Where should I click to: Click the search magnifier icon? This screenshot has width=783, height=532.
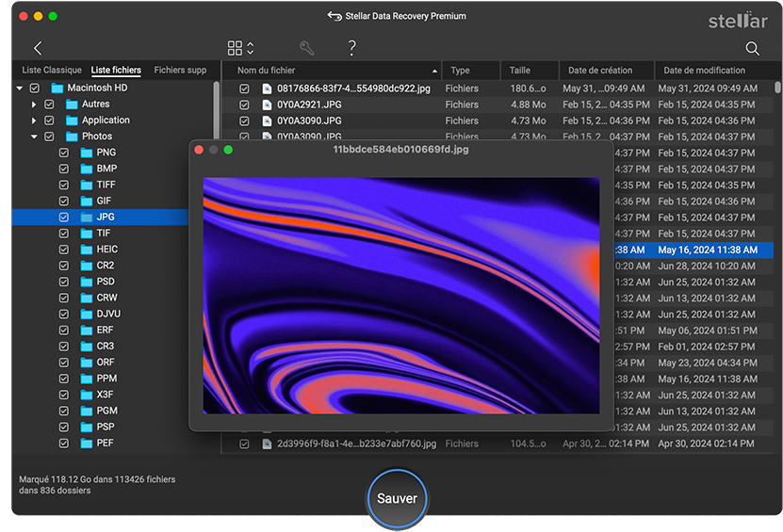tap(752, 48)
